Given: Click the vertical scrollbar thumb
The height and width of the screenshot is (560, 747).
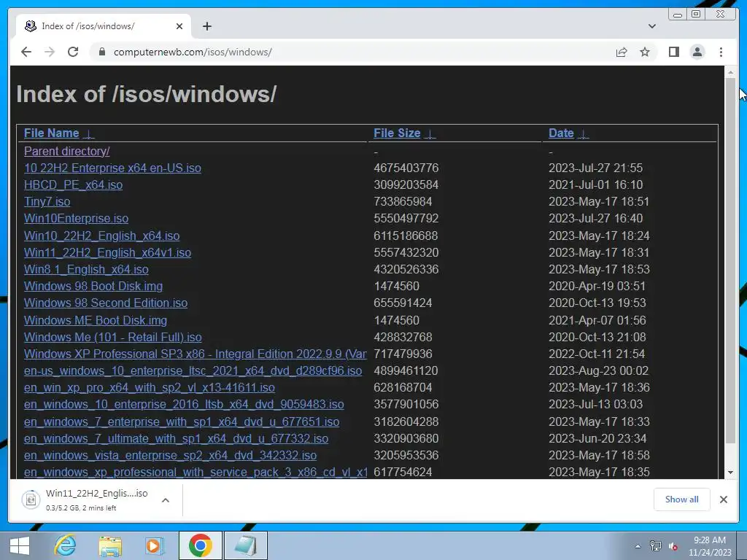Looking at the screenshot, I should coord(730,261).
